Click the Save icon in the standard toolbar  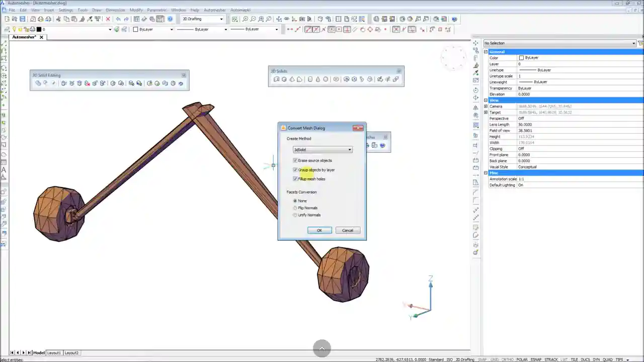coord(22,19)
